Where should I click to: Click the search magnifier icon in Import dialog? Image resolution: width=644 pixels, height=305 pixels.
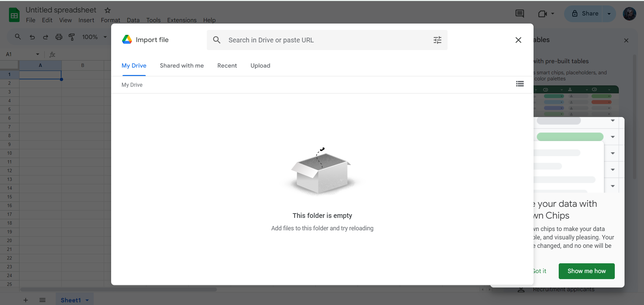point(217,40)
